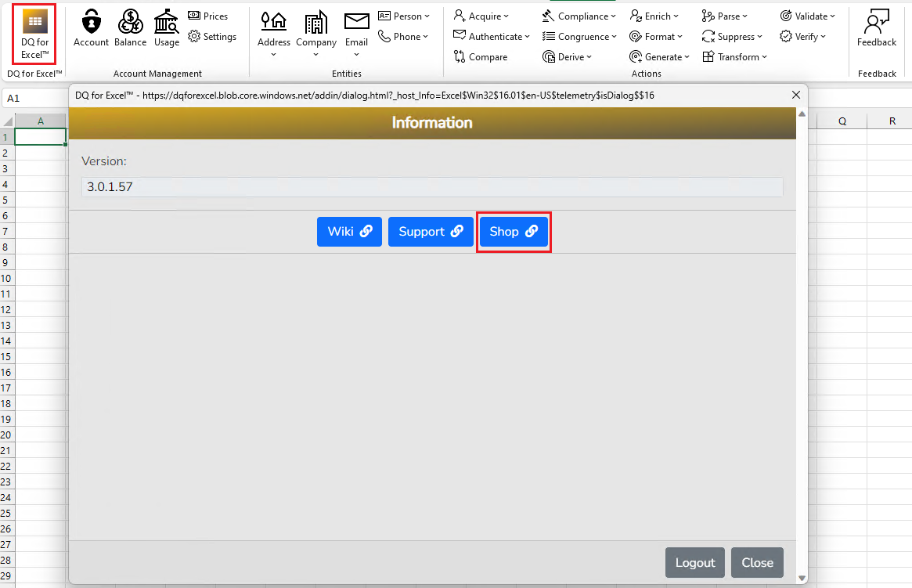The image size is (912, 588).
Task: Click the Logout button
Action: 695,562
